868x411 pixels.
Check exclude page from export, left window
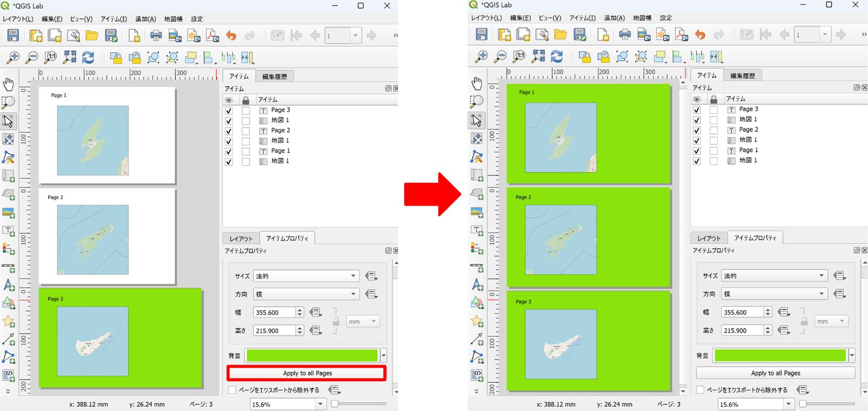(232, 390)
